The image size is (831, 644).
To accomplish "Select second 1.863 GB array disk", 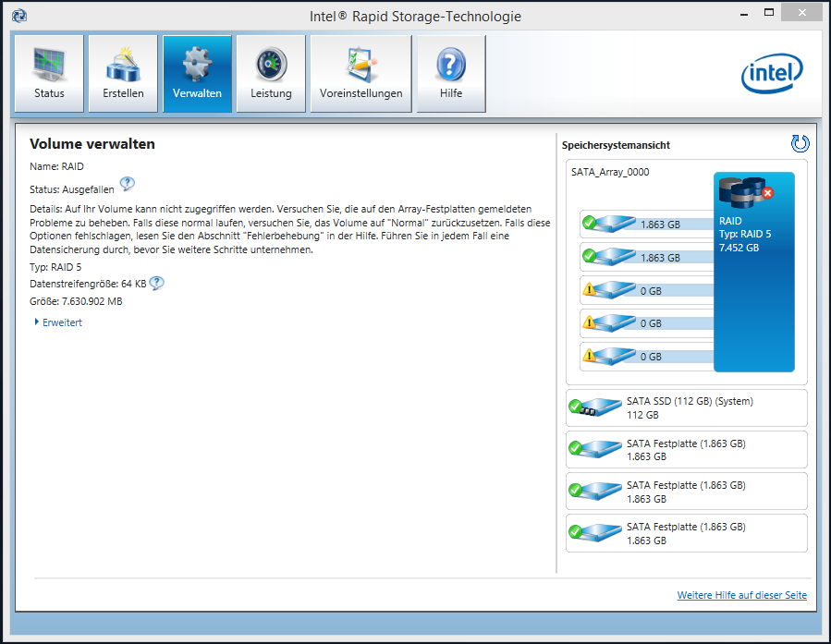I will pos(647,258).
